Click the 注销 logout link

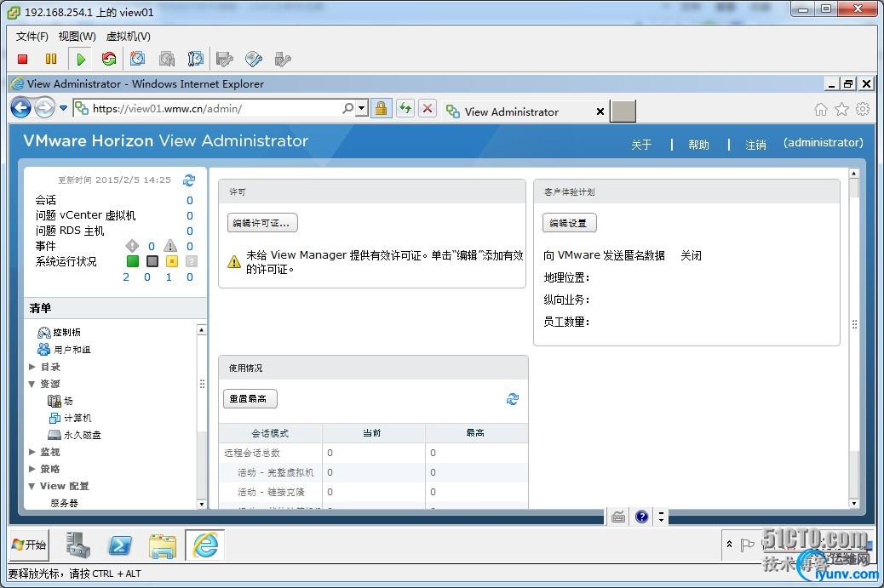pos(755,144)
